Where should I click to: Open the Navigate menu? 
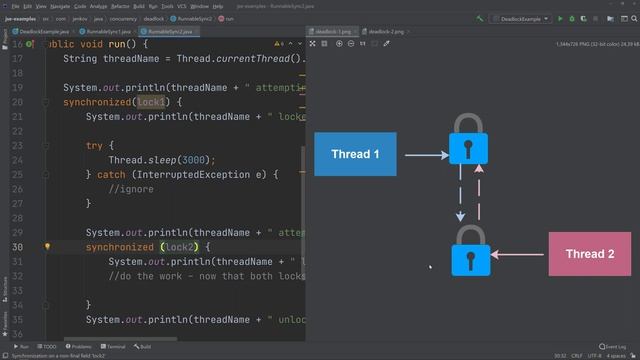pyautogui.click(x=60, y=6)
